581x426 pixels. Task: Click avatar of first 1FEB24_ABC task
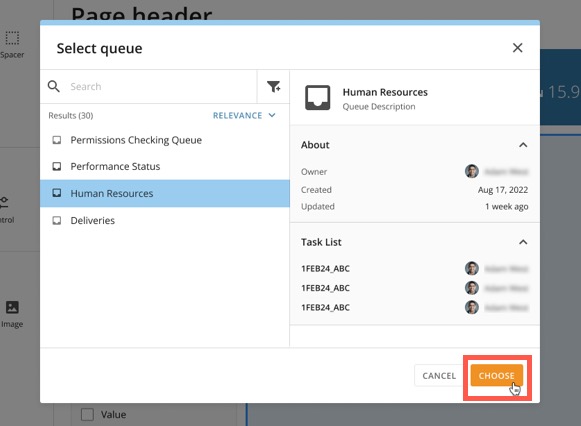[x=472, y=268]
